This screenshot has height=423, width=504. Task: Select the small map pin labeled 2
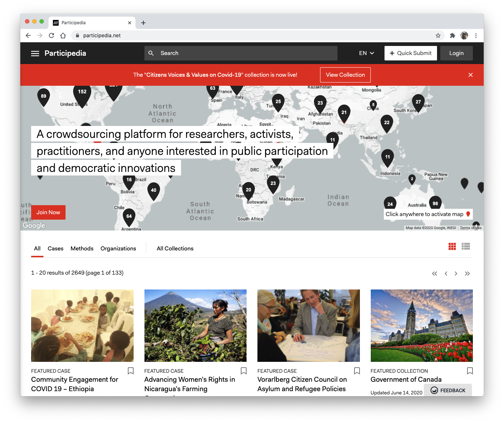click(412, 179)
